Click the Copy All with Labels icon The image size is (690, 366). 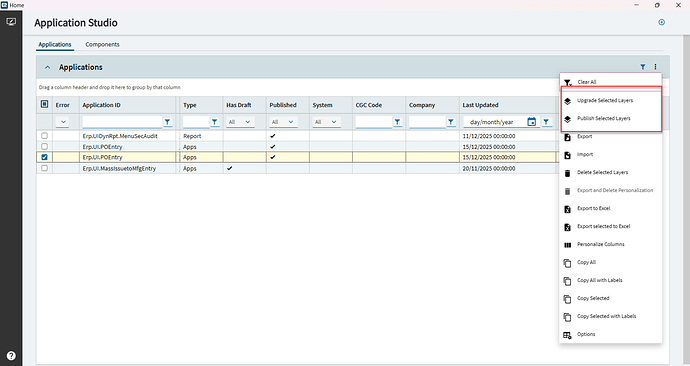click(x=568, y=281)
